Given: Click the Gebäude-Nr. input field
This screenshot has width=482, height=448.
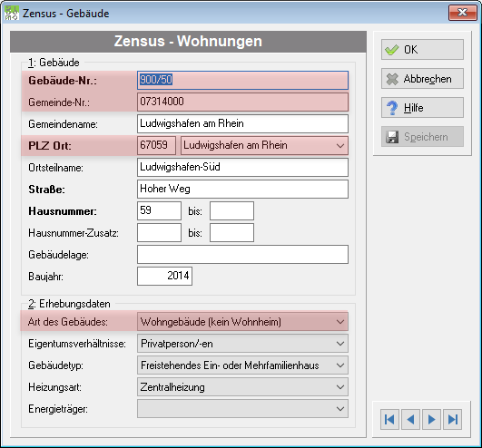Looking at the screenshot, I should [x=242, y=80].
